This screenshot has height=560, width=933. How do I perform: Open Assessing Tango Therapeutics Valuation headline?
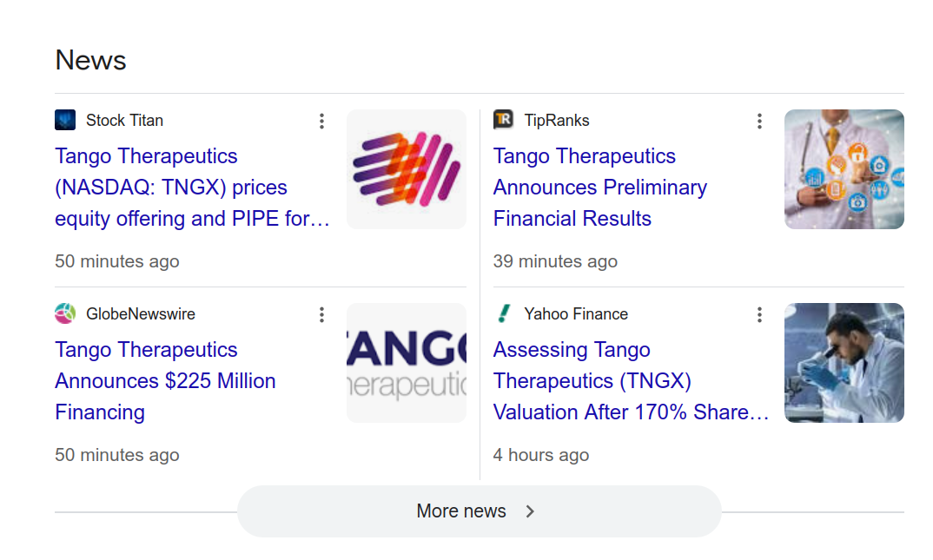[631, 381]
